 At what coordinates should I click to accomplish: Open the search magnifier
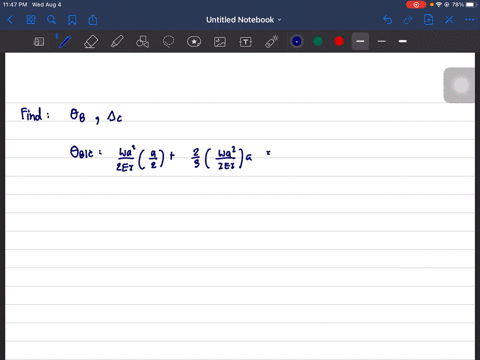51,20
